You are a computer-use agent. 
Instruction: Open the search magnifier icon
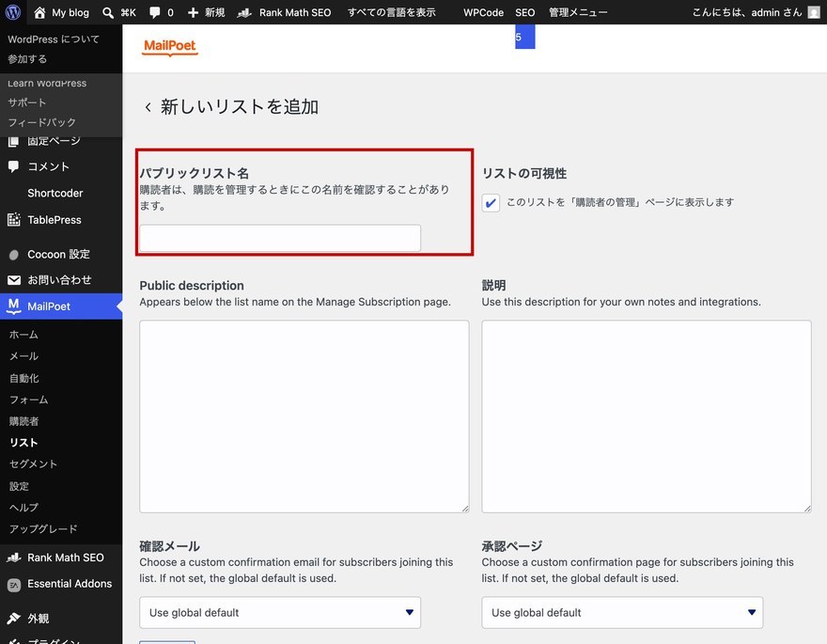[108, 12]
